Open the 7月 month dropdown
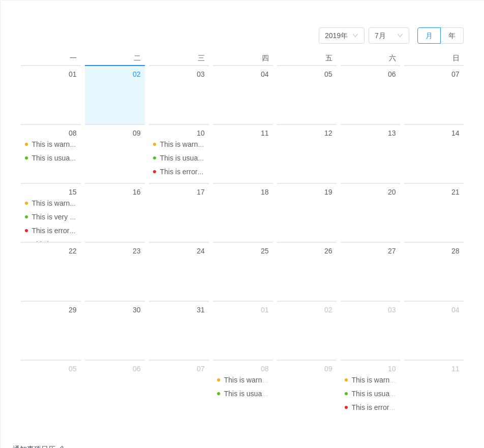 [x=388, y=36]
